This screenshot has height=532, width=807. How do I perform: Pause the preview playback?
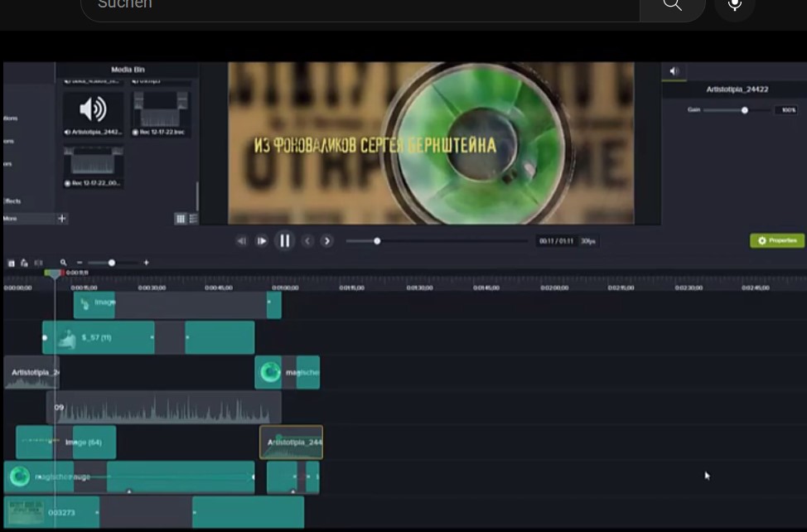pos(285,241)
